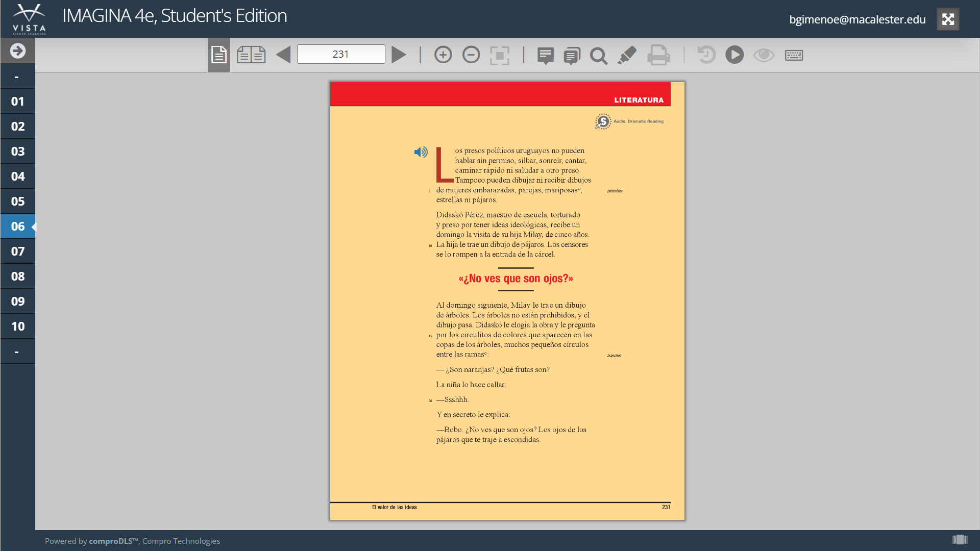This screenshot has height=551, width=980.
Task: Toggle the eye visibility icon
Action: [x=764, y=55]
